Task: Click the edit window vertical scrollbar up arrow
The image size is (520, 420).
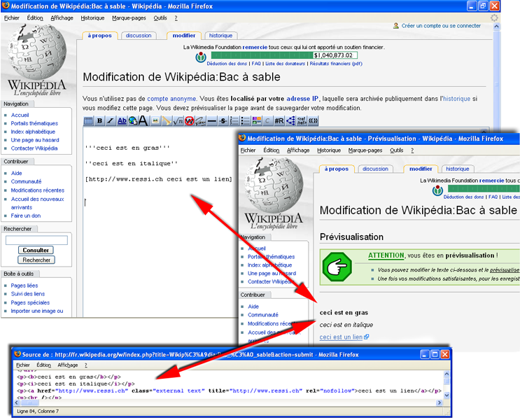Action: 496,26
